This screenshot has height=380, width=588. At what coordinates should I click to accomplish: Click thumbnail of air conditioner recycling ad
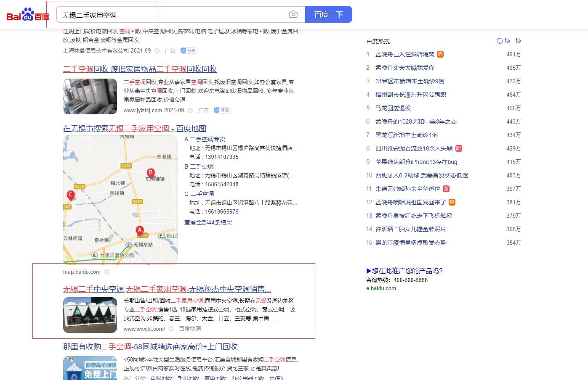point(90,96)
